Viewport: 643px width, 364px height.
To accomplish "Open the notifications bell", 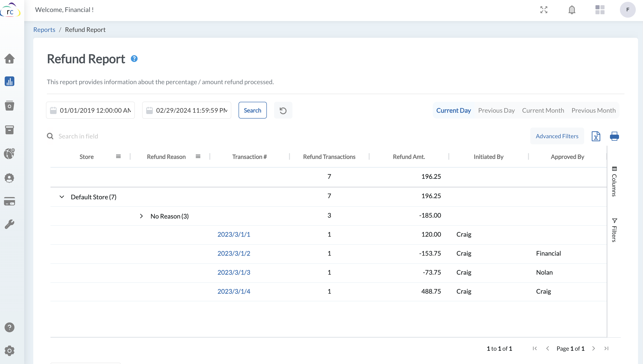I will point(572,10).
